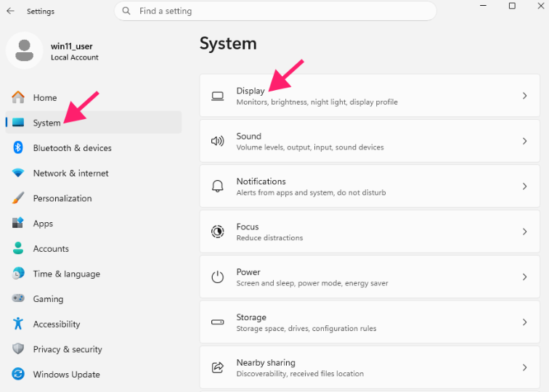Click the Time & language globe icon

point(18,274)
